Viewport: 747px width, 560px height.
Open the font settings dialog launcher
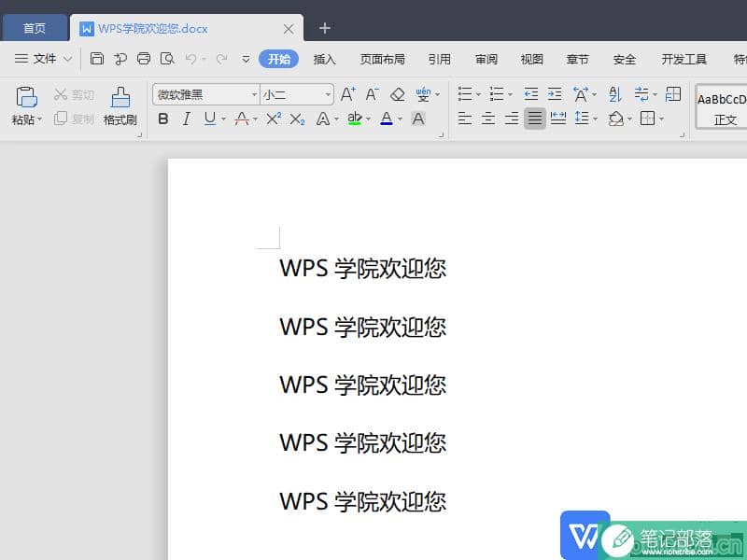pos(441,135)
